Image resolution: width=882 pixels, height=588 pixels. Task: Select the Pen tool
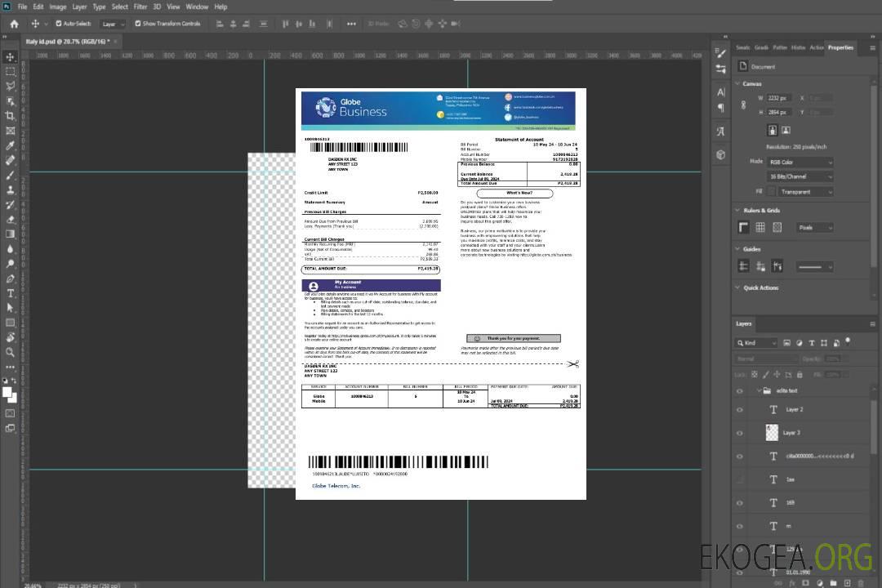point(10,278)
